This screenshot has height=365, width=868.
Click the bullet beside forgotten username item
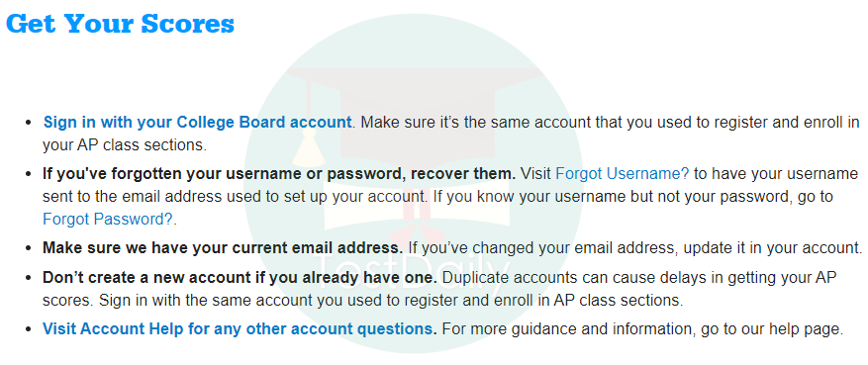[x=29, y=174]
